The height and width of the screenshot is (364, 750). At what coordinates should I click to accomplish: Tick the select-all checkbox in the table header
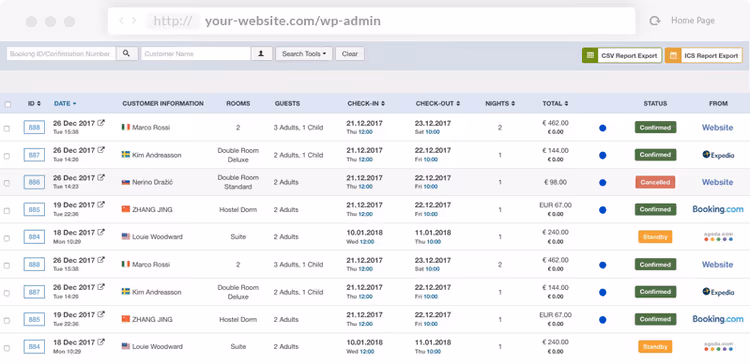click(x=8, y=104)
